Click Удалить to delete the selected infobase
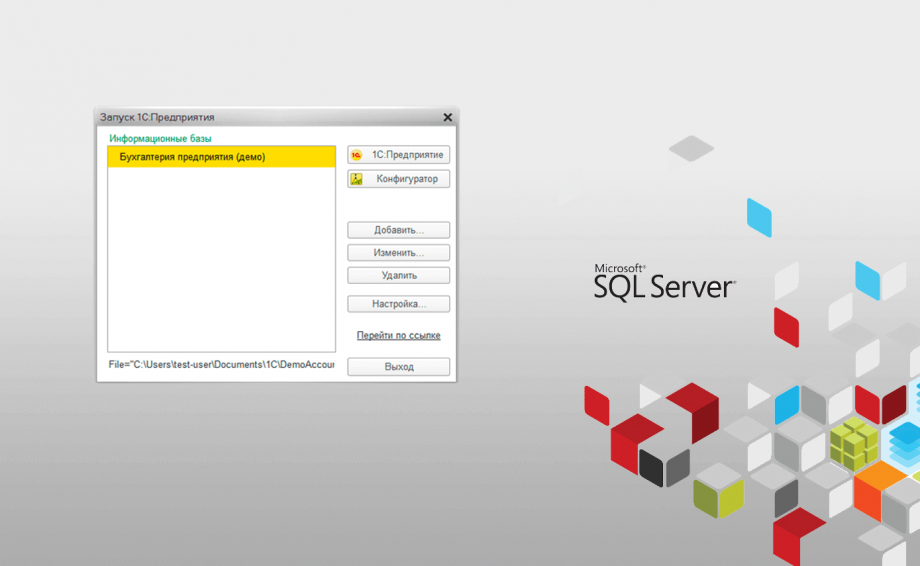The image size is (920, 566). [398, 276]
